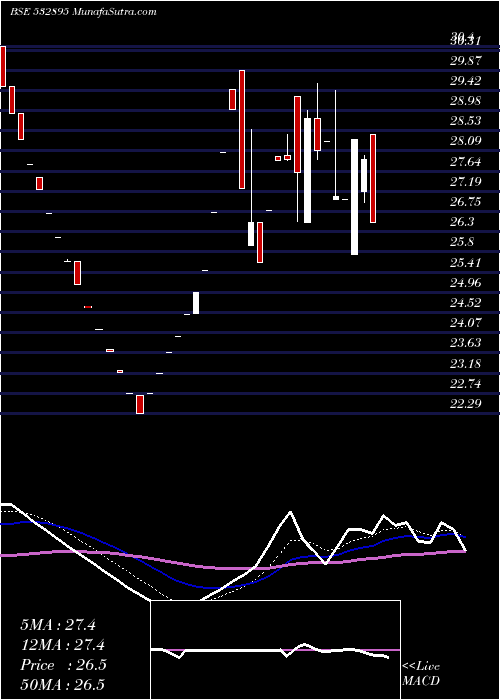Click the 24.07 price axis label
Image resolution: width=500 pixels, height=700 pixels.
point(466,323)
